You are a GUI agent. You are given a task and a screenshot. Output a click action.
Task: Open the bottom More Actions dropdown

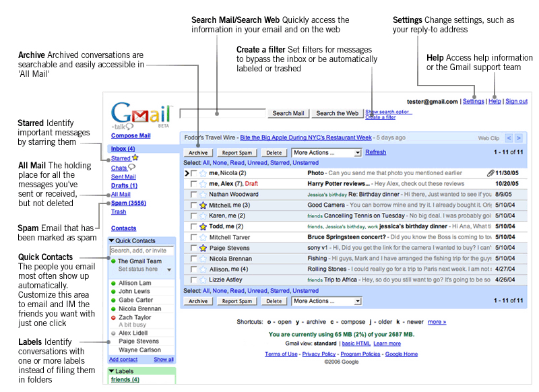click(327, 301)
